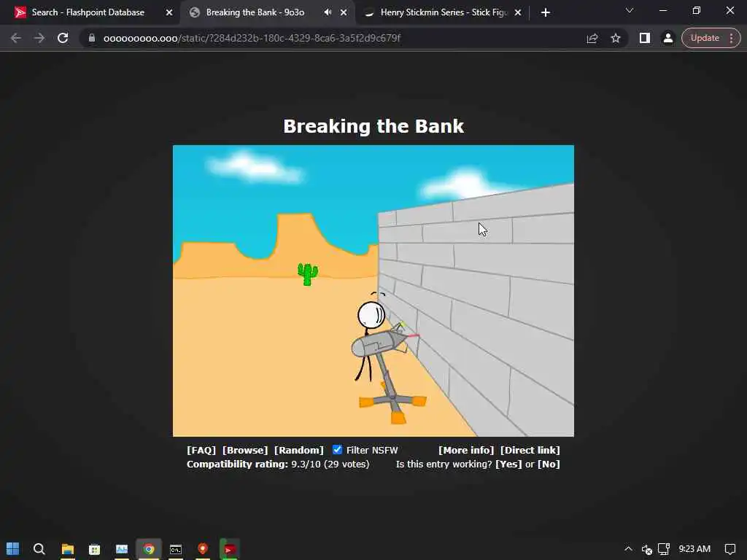Open the Windows Start menu
Viewport: 747px width, 560px height.
[x=13, y=549]
